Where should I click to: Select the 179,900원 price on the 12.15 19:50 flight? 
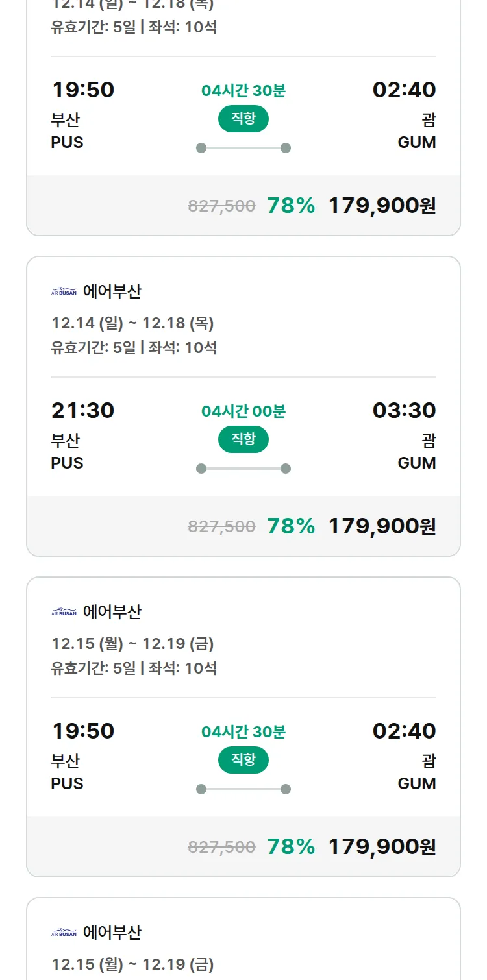click(x=382, y=846)
